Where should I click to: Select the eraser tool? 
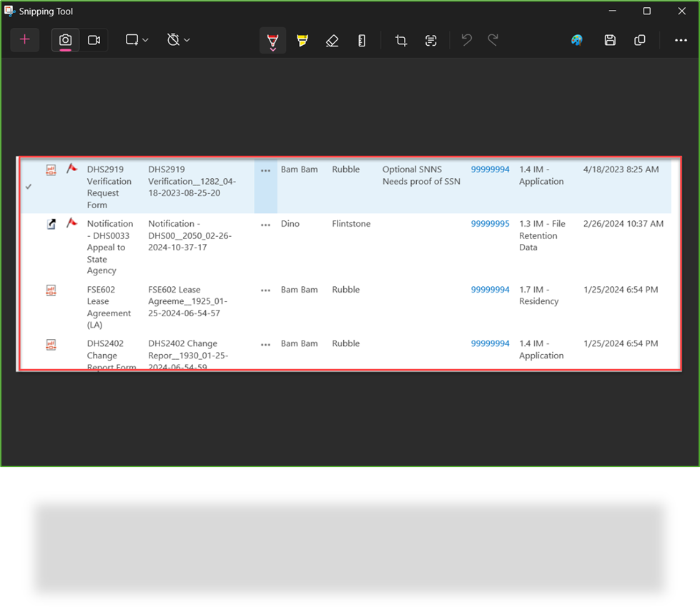(332, 40)
